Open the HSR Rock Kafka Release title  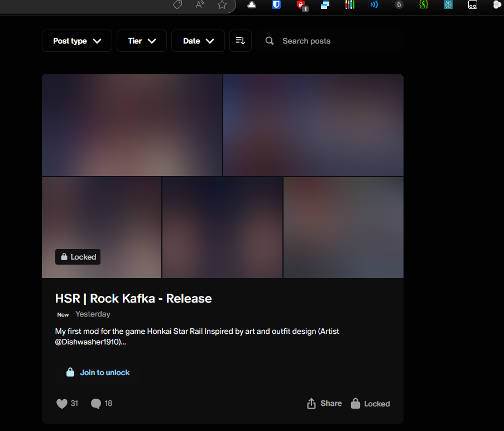click(x=133, y=299)
